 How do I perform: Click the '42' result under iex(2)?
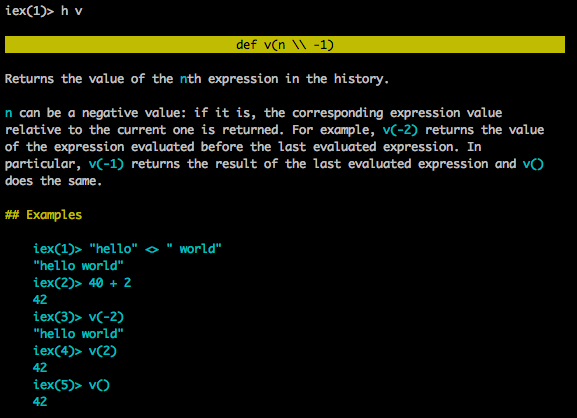pyautogui.click(x=40, y=300)
